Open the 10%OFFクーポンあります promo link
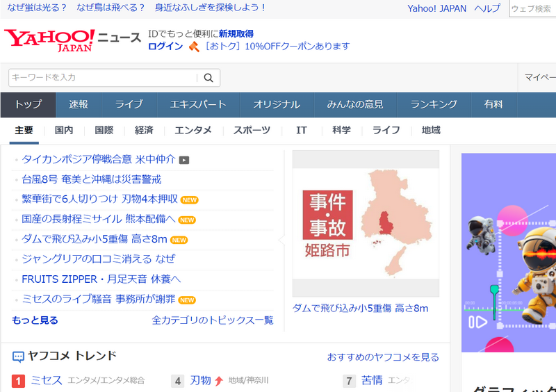This screenshot has width=556, height=392. tap(277, 47)
